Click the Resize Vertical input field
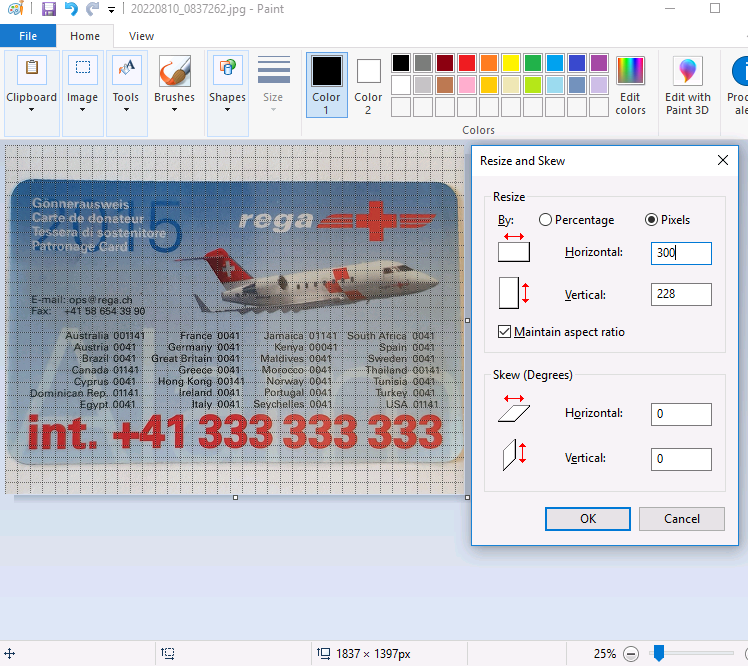 click(681, 294)
